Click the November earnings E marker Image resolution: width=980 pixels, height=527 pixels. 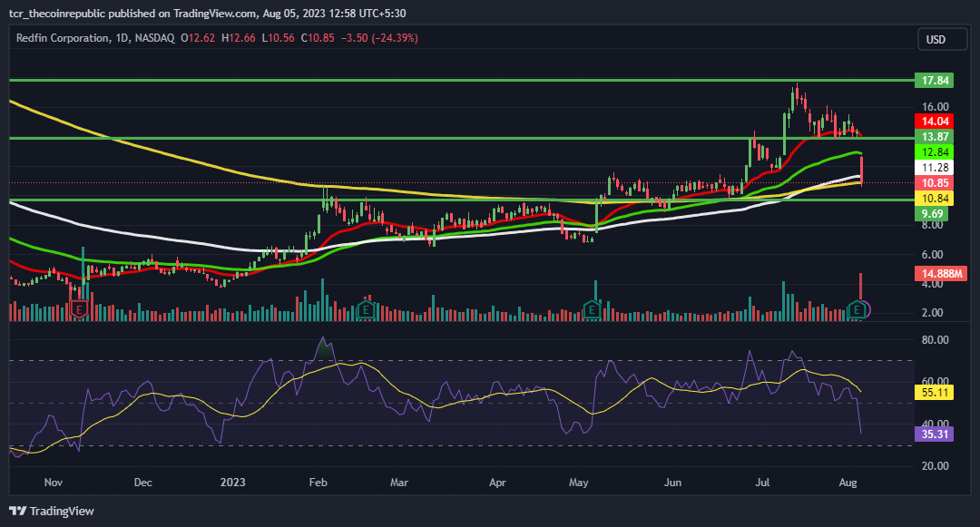79,309
